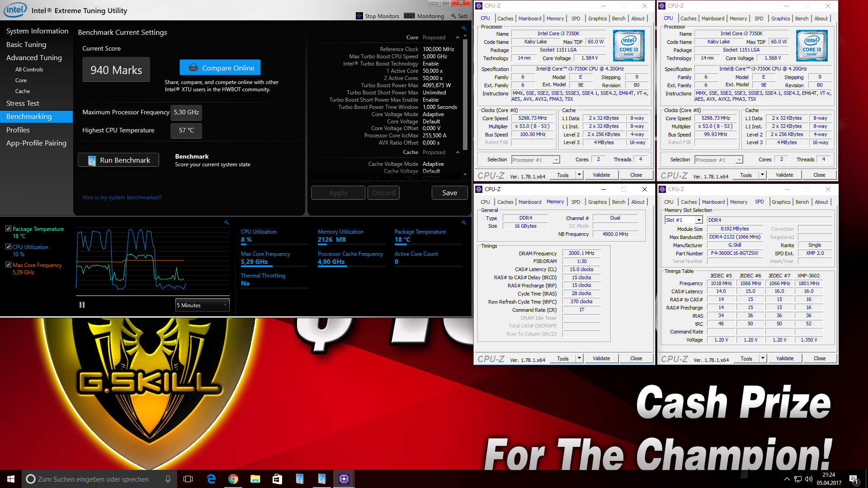868x488 pixels.
Task: Click the taskbar clock showing 21:24
Action: coord(829,479)
